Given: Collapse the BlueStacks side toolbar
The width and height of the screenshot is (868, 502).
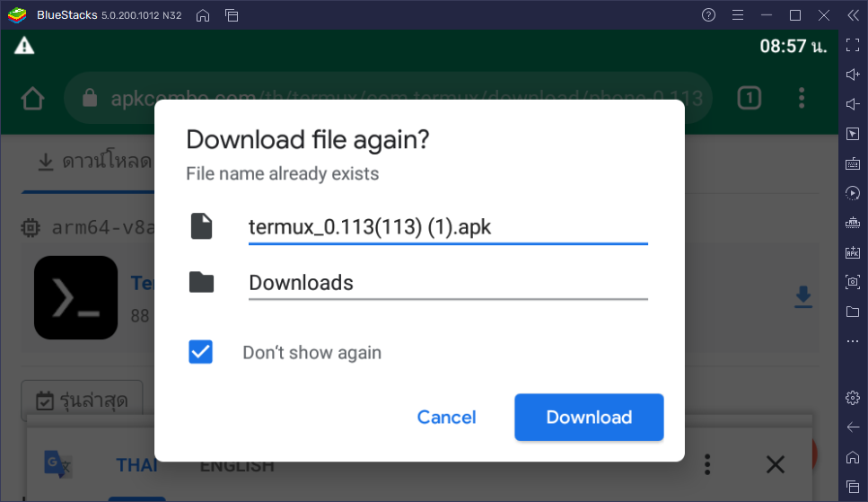Looking at the screenshot, I should click(x=853, y=15).
